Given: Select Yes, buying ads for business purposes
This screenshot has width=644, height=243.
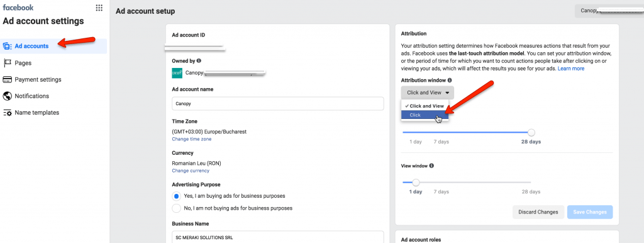Looking at the screenshot, I should [x=177, y=196].
